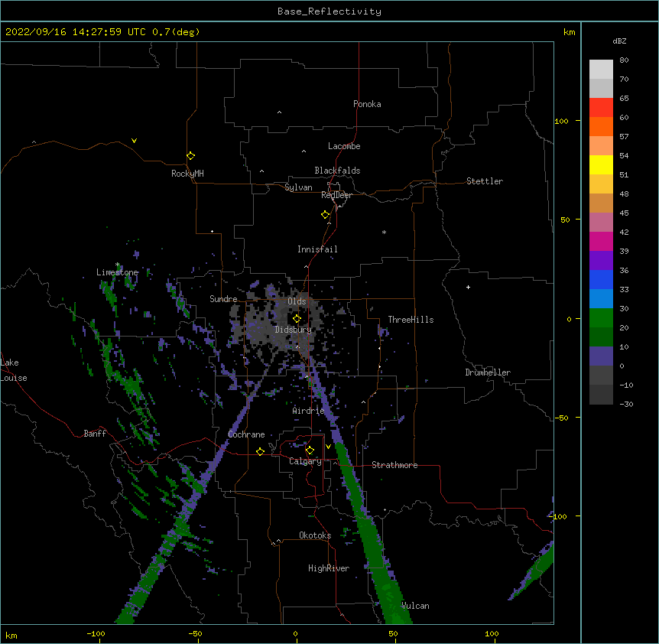The width and height of the screenshot is (659, 644).
Task: Select the red 65 dBZ legend color
Action: click(601, 108)
